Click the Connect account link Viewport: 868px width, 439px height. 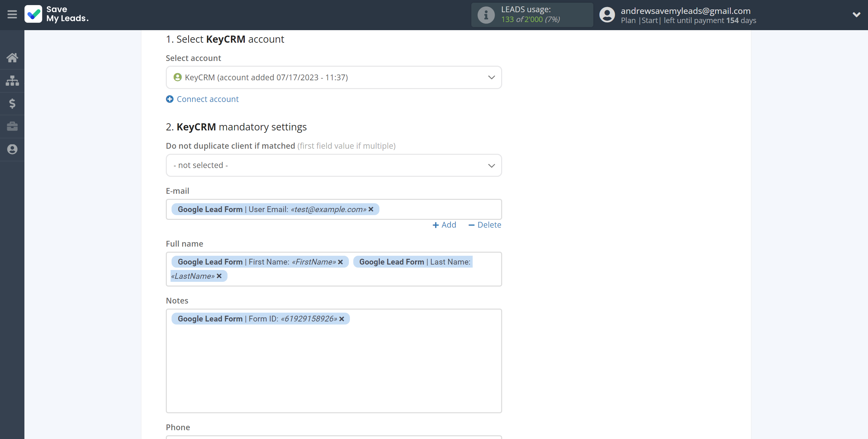[208, 99]
